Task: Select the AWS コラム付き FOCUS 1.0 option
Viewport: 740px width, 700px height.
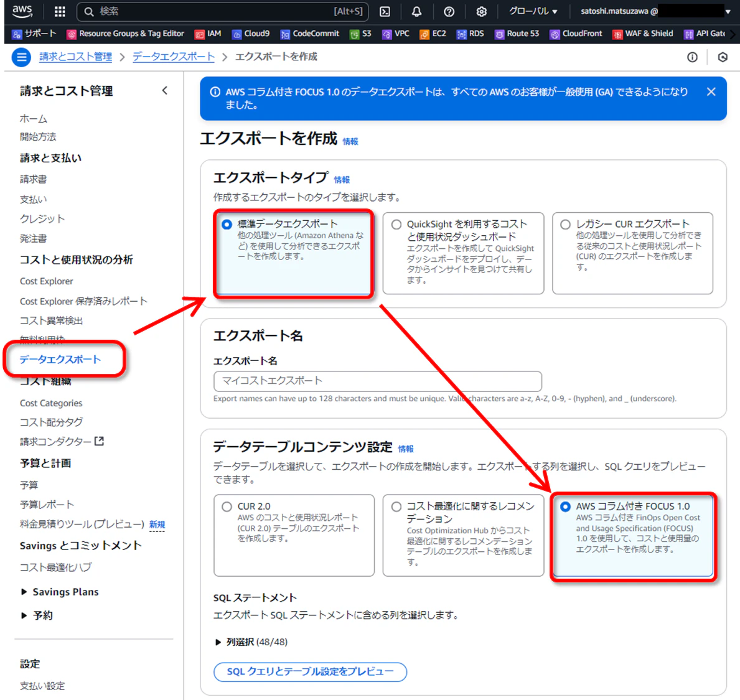Action: [565, 506]
